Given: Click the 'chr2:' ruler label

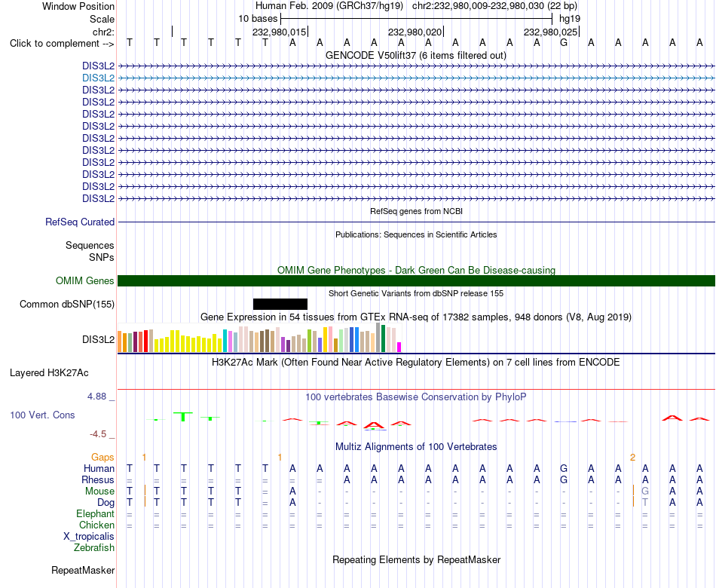Looking at the screenshot, I should 103,32.
